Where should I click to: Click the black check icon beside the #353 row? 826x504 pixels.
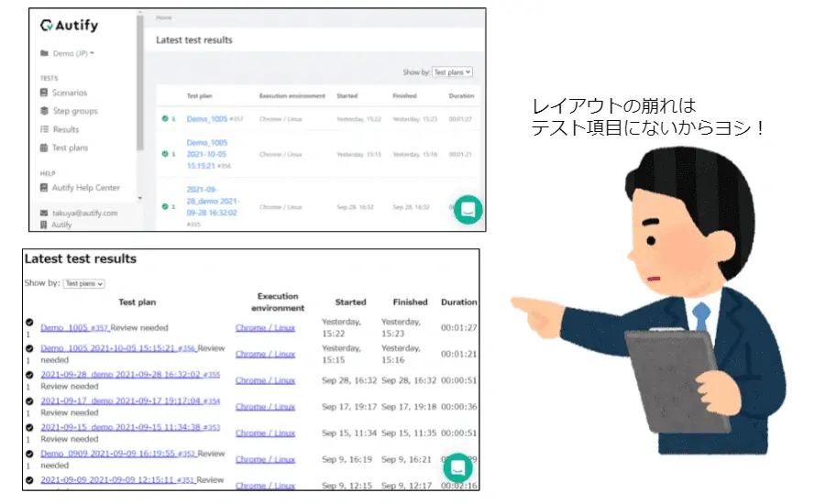pyautogui.click(x=29, y=428)
